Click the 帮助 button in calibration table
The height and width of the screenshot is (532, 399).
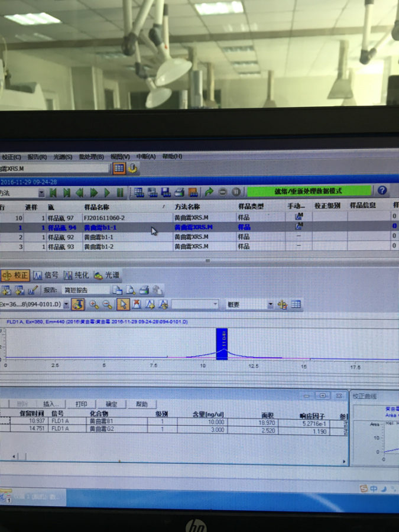coord(142,404)
